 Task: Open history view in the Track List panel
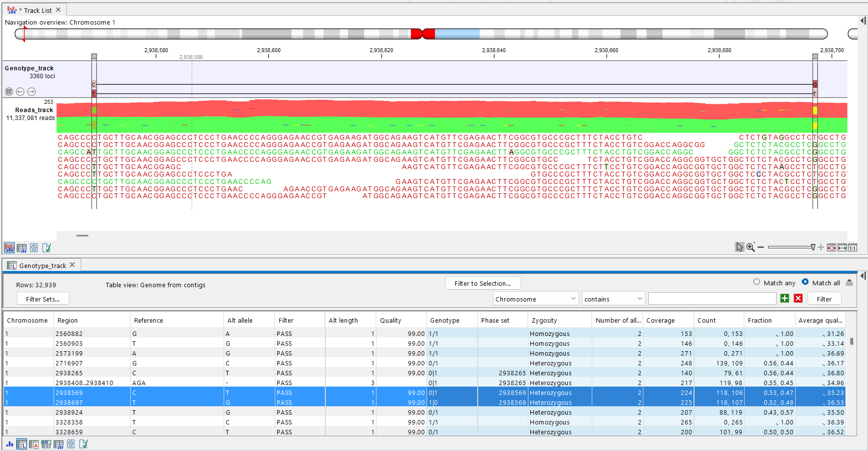pyautogui.click(x=34, y=248)
